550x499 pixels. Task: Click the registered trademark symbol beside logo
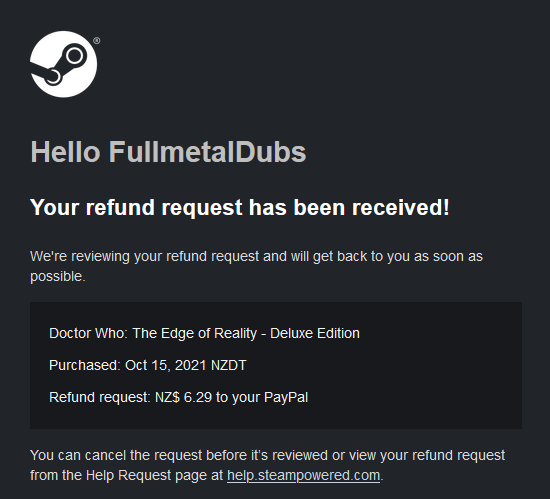pos(96,41)
